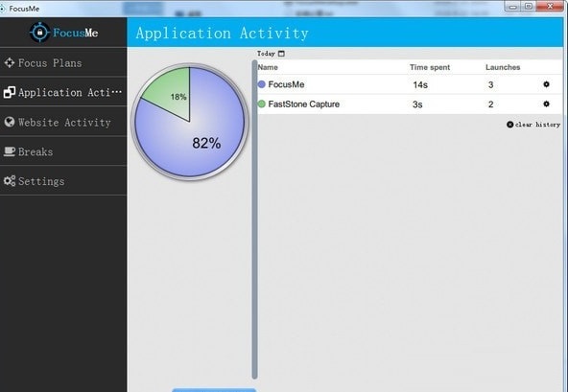568x392 pixels.
Task: Click the Settings gears icon
Action: point(10,180)
